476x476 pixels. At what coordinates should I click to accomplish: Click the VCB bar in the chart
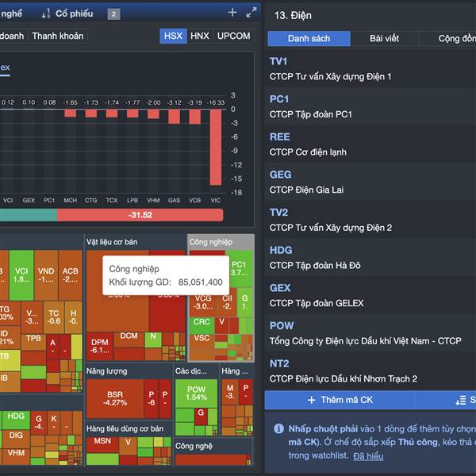coord(194,117)
